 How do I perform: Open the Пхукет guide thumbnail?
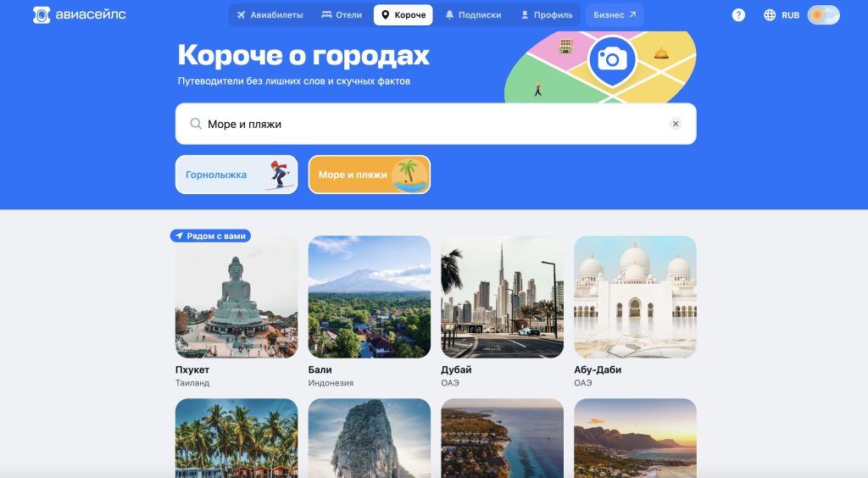(x=236, y=297)
